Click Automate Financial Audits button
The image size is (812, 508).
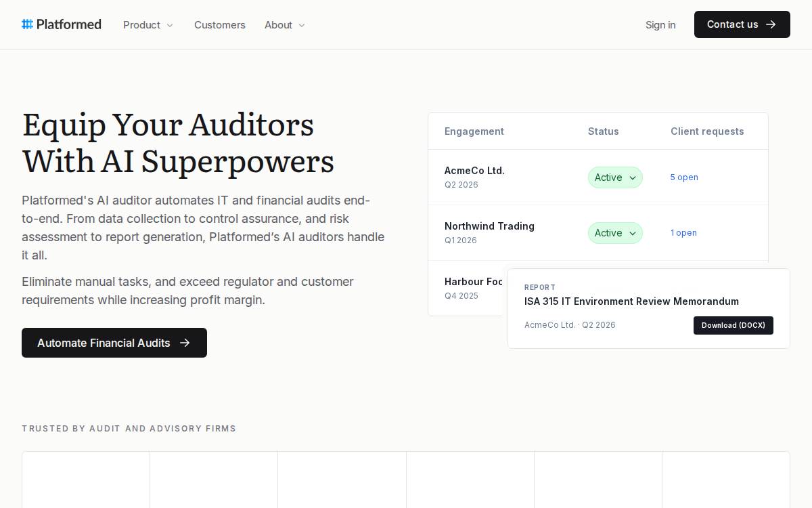pos(114,343)
